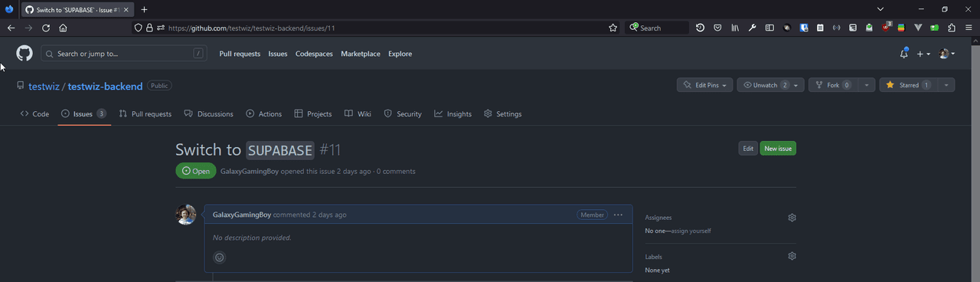Image resolution: width=980 pixels, height=282 pixels.
Task: Close the Switch to SUPABASE tab
Action: point(126,9)
